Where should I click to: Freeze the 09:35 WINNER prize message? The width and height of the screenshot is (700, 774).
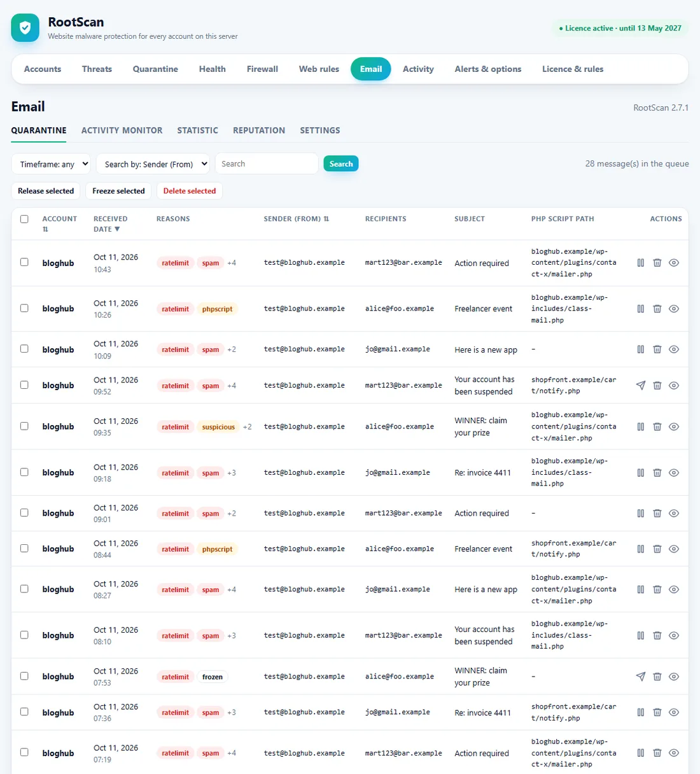tap(641, 426)
